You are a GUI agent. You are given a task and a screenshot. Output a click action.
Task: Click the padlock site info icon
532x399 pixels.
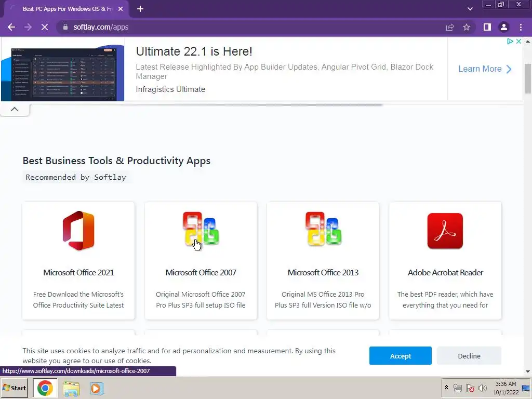65,27
